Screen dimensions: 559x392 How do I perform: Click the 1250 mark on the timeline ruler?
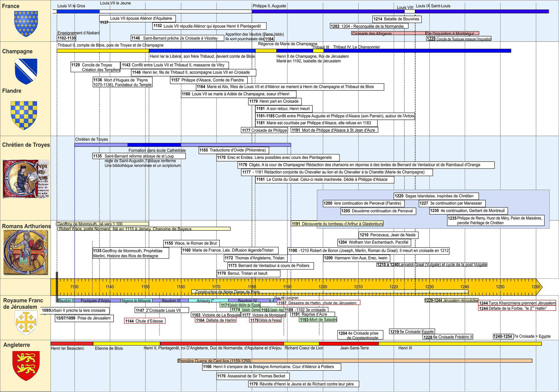coord(500,287)
